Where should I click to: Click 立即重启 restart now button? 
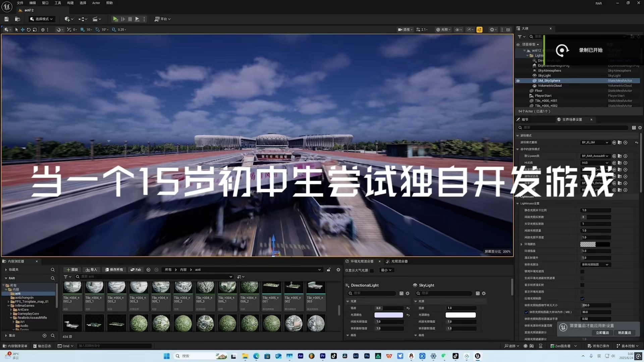(x=602, y=333)
